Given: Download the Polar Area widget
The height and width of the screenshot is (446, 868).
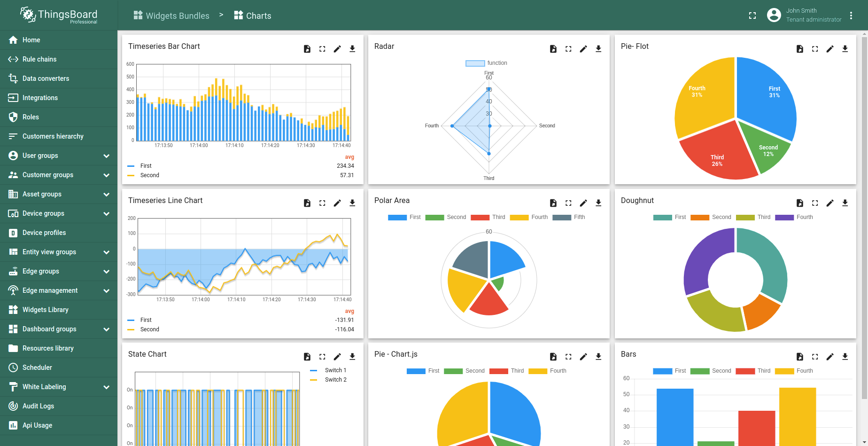Looking at the screenshot, I should (598, 203).
